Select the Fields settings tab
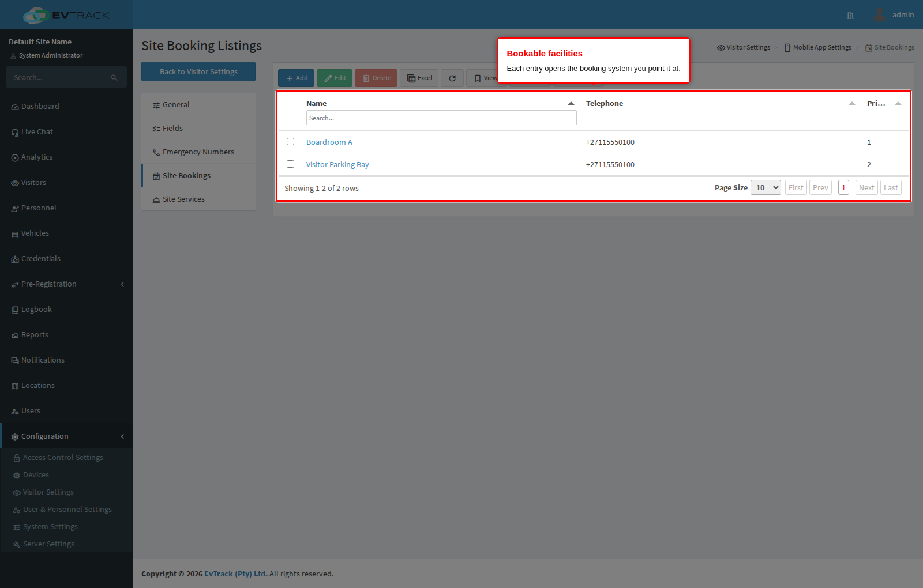 click(x=198, y=129)
